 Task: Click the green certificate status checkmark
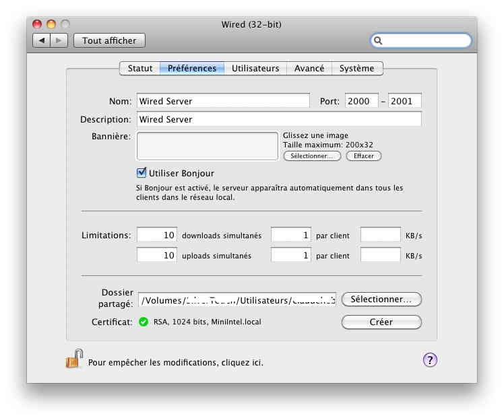pyautogui.click(x=144, y=322)
